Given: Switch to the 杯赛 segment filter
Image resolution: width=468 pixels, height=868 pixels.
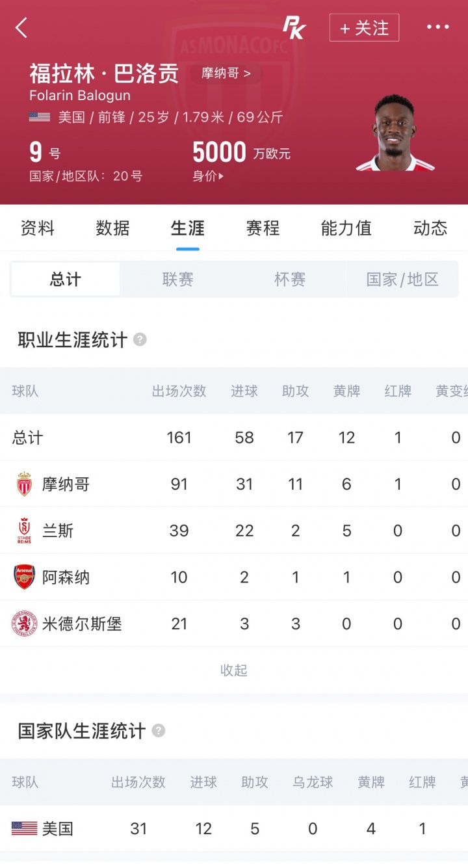Looking at the screenshot, I should pos(290,280).
